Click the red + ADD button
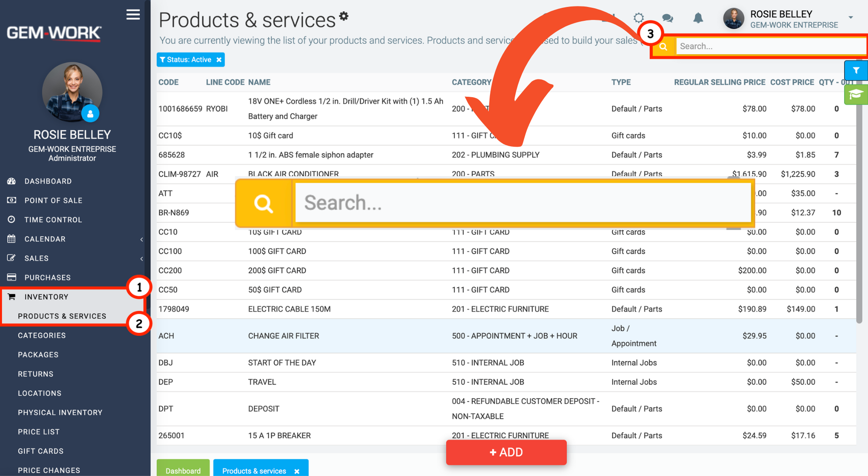This screenshot has width=868, height=476. [506, 452]
